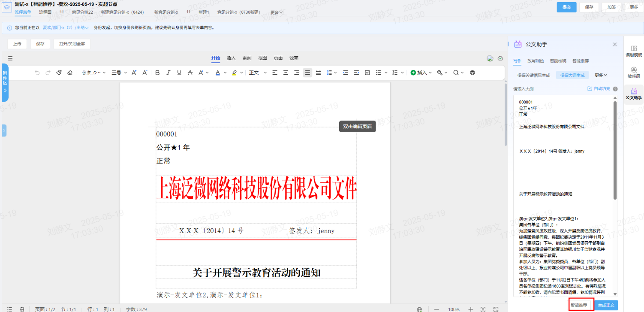Apply the font color A swatch

click(218, 73)
